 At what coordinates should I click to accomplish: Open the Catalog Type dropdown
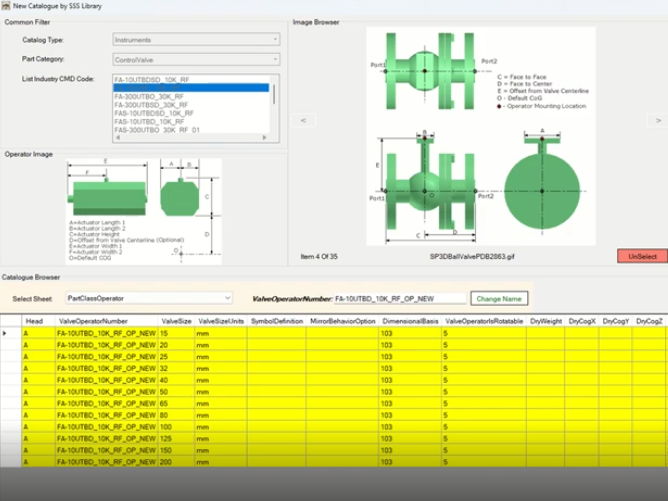(x=194, y=40)
